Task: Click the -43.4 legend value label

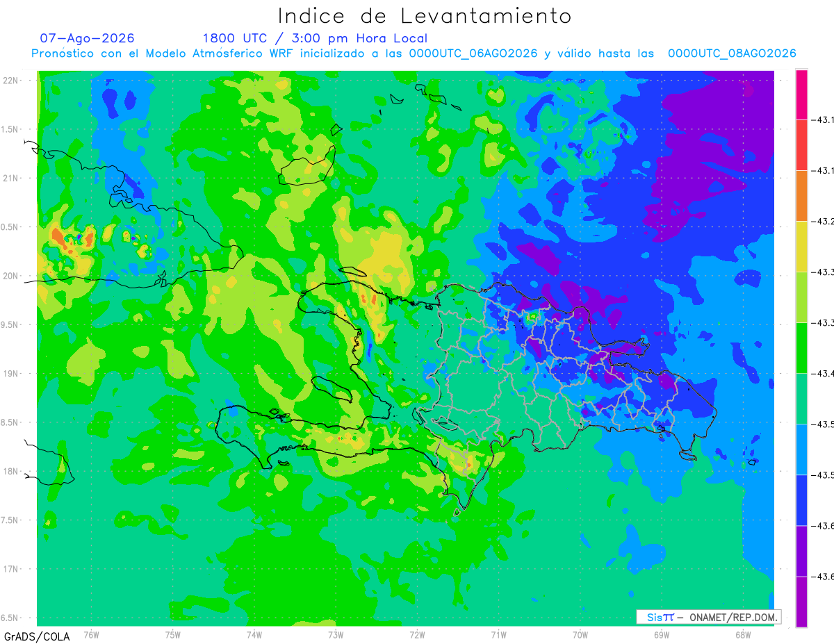Action: (x=822, y=374)
